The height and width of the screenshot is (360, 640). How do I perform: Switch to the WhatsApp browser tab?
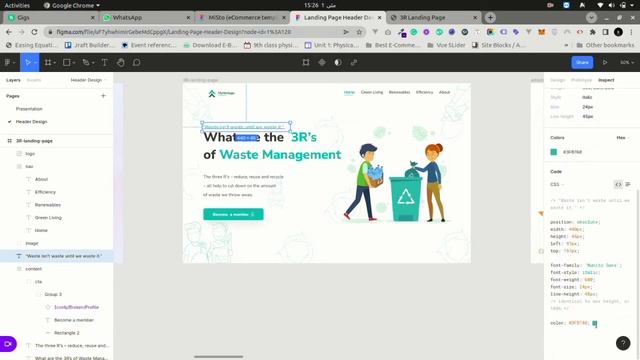pos(147,18)
